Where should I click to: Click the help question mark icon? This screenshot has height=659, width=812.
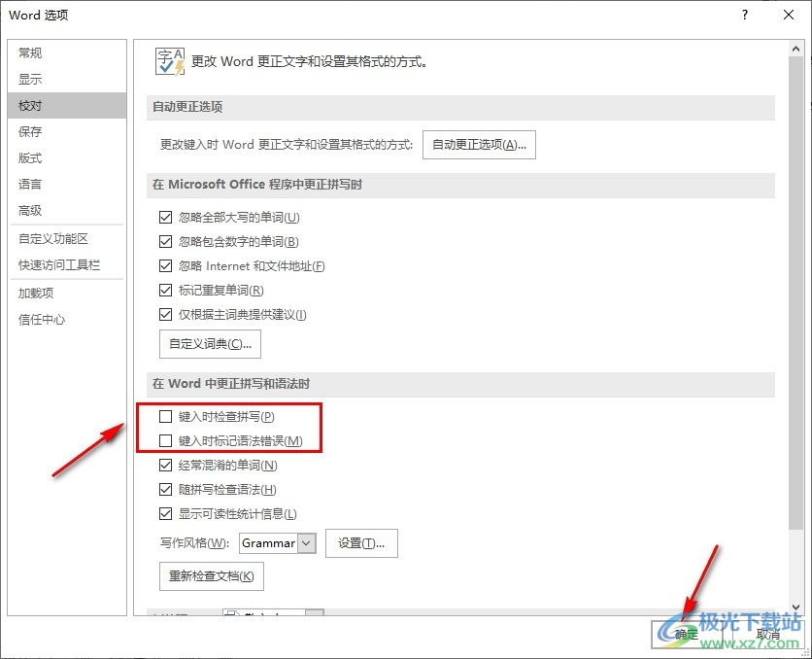click(745, 15)
